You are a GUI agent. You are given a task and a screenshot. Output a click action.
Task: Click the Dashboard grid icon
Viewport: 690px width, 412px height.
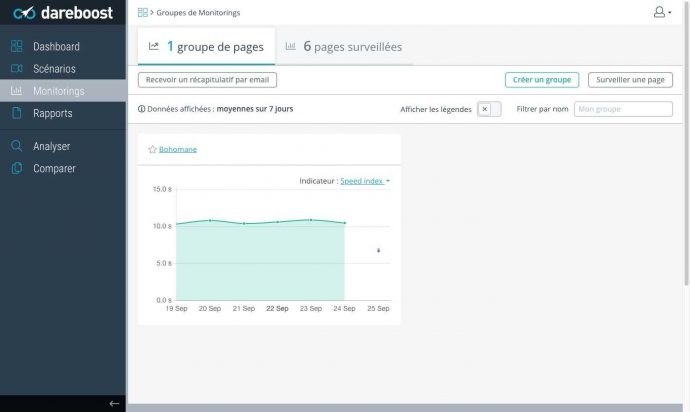(x=17, y=46)
